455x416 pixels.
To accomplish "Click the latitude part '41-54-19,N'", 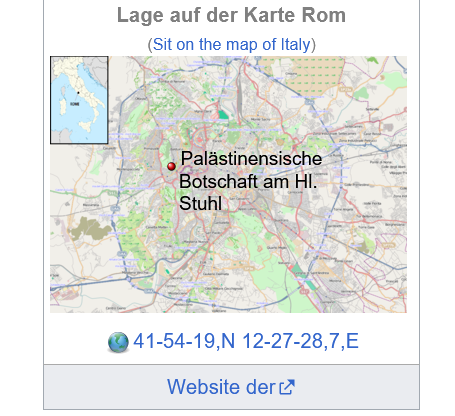I will 184,341.
